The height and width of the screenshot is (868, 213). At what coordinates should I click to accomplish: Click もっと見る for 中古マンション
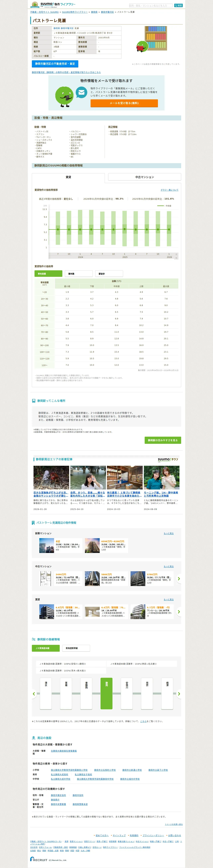click(169, 566)
